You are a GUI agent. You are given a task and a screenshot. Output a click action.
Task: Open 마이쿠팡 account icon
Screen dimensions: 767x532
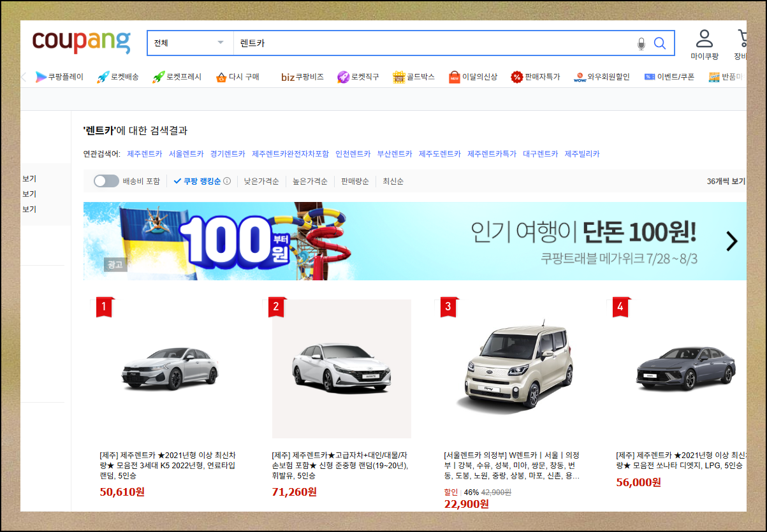[x=704, y=45]
